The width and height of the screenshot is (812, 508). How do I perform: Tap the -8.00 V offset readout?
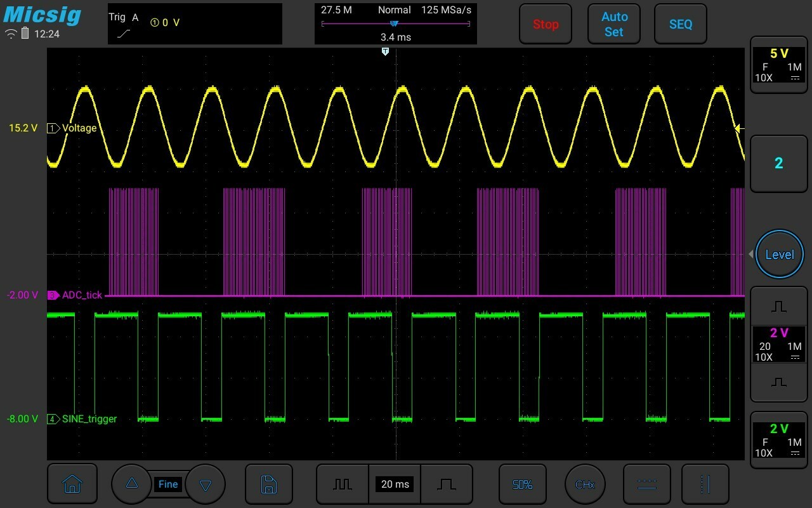tap(23, 419)
